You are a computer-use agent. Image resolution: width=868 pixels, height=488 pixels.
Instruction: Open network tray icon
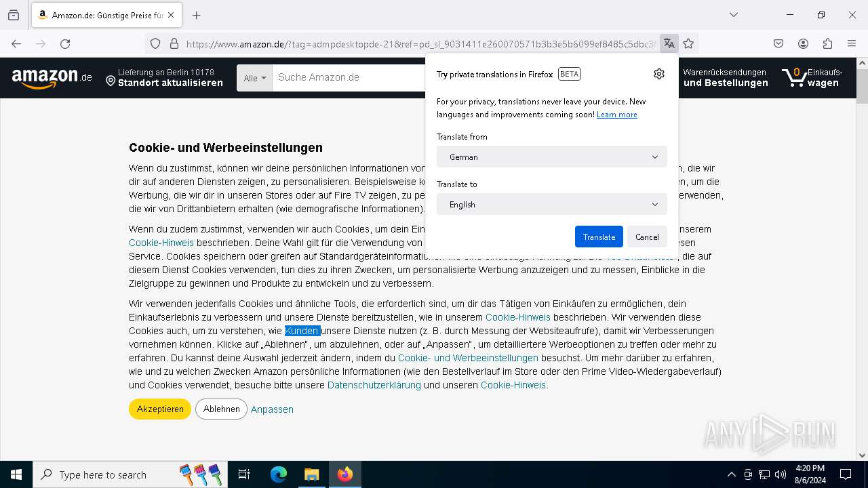pyautogui.click(x=764, y=474)
